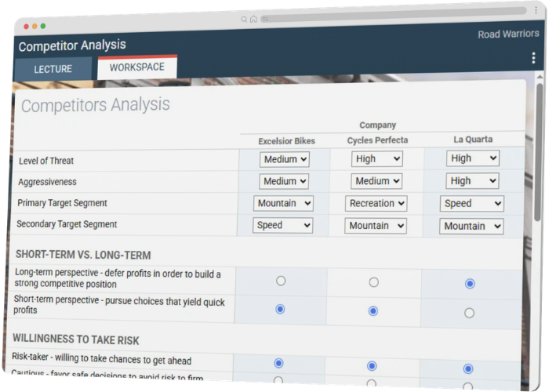Open Excelsior Bikes Secondary Target Segment dropdown
549x392 pixels.
(x=282, y=225)
